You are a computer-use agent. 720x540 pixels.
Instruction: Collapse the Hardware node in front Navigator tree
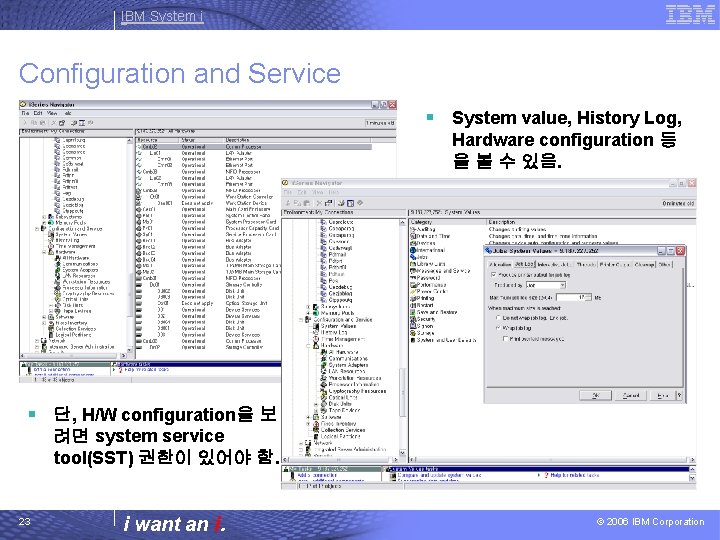point(309,345)
